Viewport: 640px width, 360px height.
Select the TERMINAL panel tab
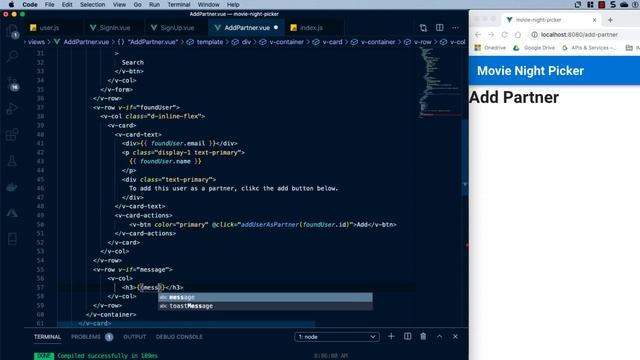(47, 337)
